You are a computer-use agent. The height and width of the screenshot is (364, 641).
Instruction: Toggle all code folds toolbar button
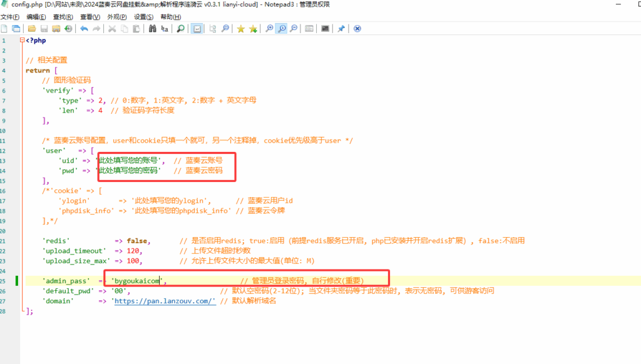[x=213, y=29]
